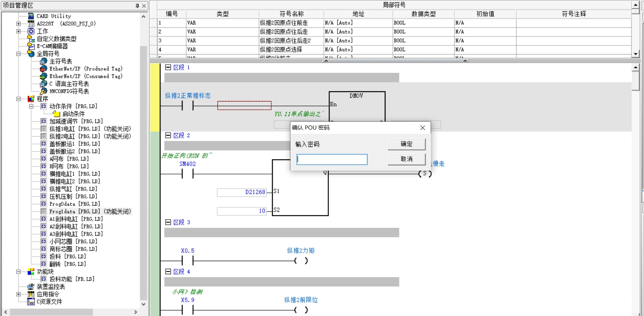The height and width of the screenshot is (316, 644).
Task: Click the 装置监控表 icon
Action: coord(31,287)
